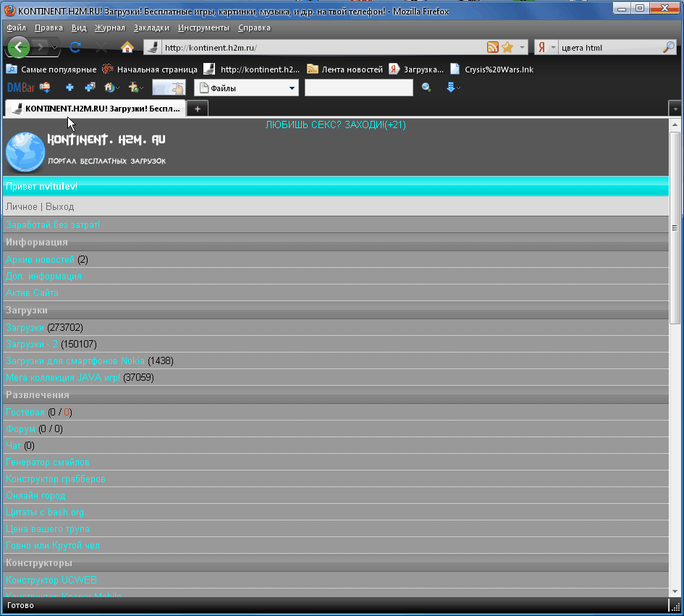Open the back/forward history dropdown arrow
The image size is (684, 616).
pos(54,48)
